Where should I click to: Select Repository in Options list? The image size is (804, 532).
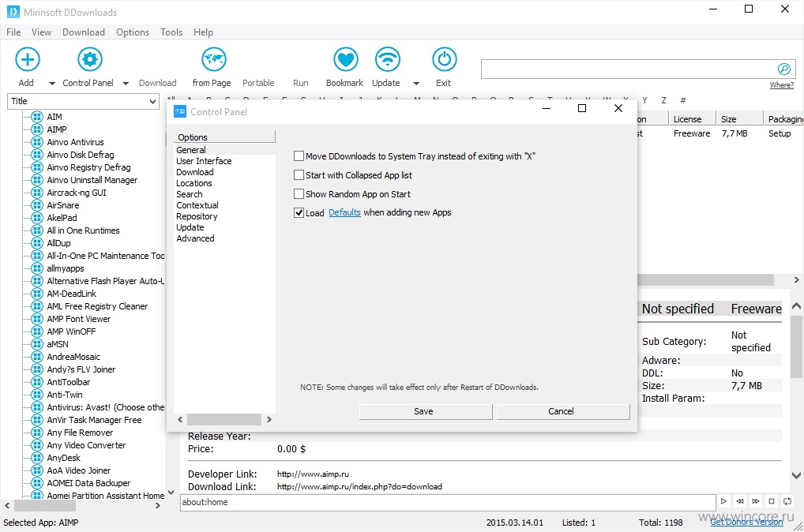(197, 216)
